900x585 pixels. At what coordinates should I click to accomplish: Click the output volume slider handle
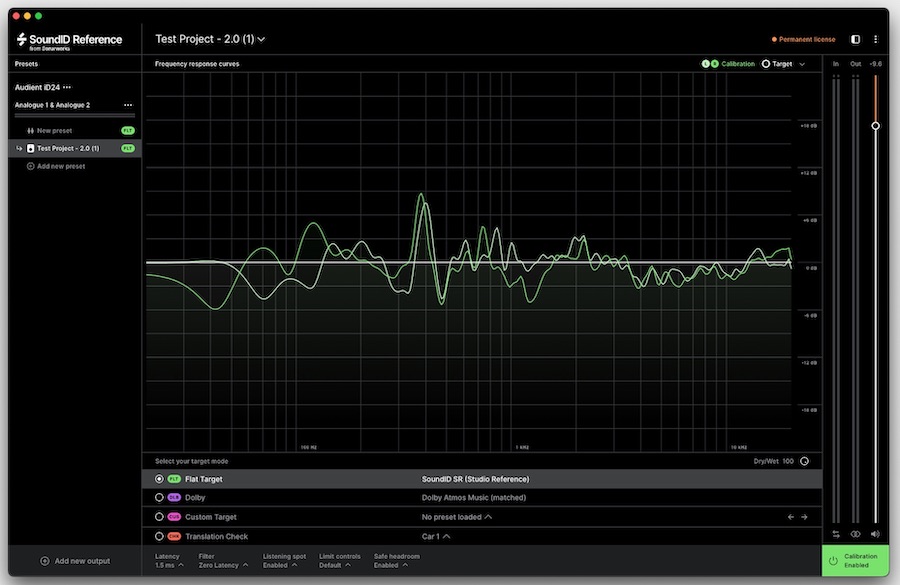(x=875, y=126)
